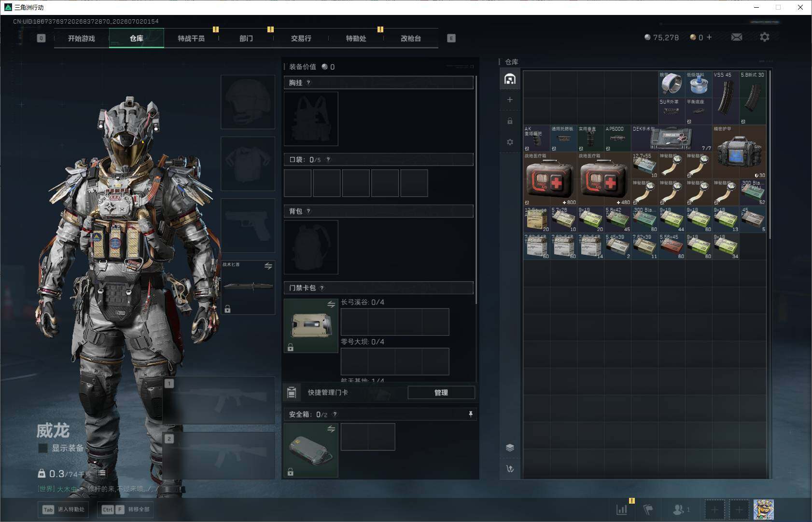Select the VSS 45 magazine

[726, 98]
